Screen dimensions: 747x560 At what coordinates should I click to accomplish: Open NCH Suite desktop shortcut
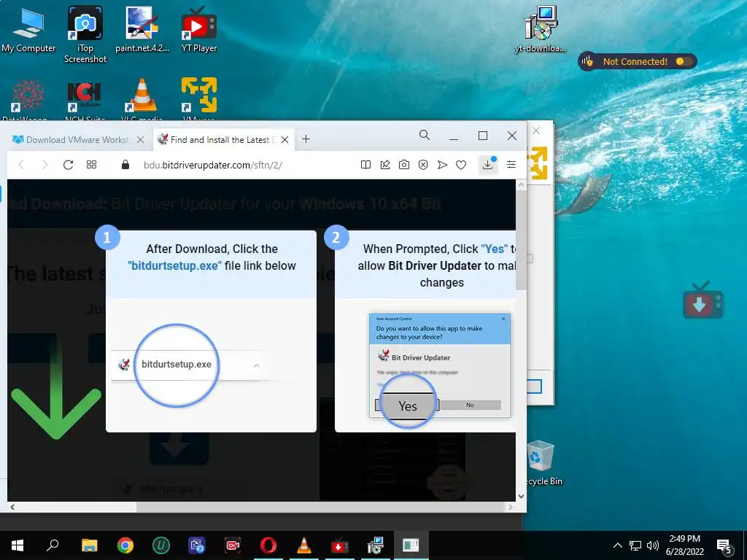click(x=85, y=99)
